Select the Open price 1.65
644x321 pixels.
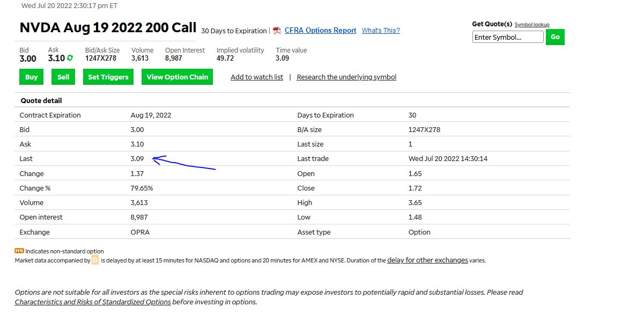pos(415,174)
